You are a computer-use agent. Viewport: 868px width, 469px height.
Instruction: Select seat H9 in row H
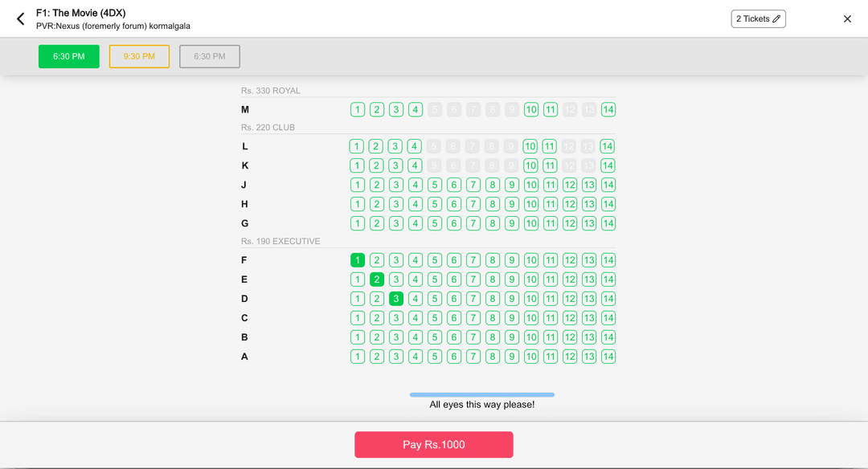(512, 204)
